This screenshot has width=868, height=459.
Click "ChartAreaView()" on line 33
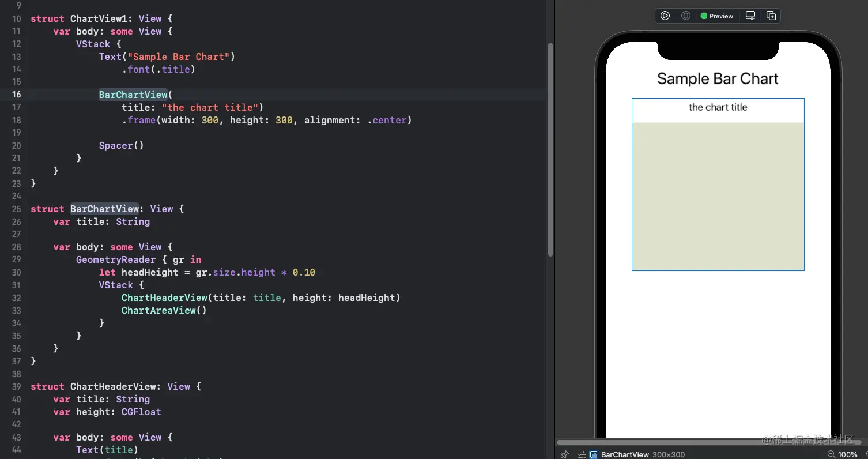coord(164,310)
